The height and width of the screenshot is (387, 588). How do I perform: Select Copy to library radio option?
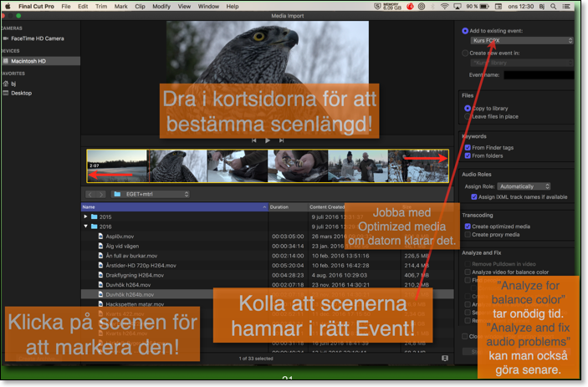coord(468,109)
